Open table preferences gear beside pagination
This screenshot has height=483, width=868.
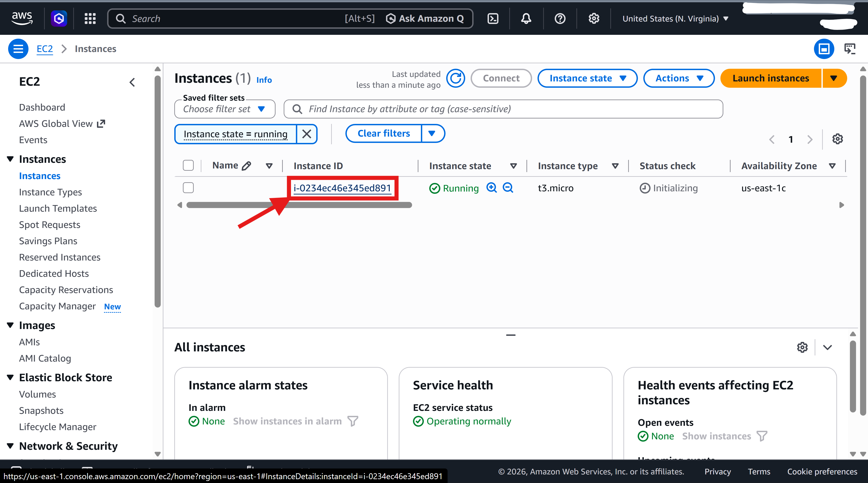click(x=838, y=139)
